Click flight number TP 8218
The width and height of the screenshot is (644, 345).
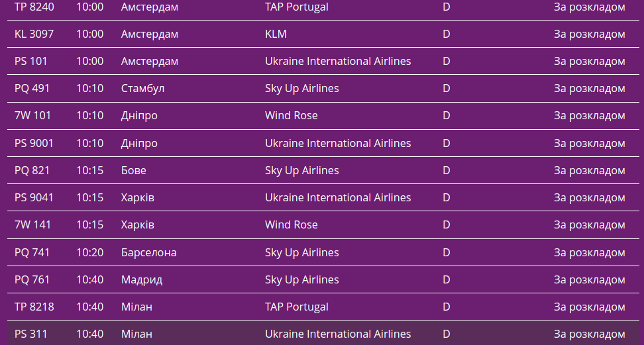[x=34, y=307]
